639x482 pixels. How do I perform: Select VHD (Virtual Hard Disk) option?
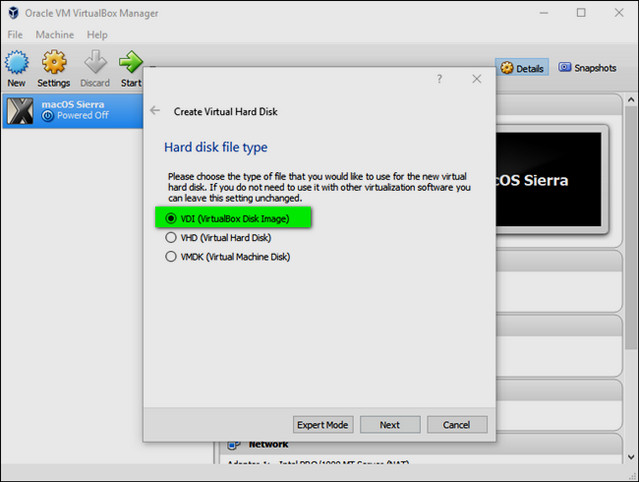[x=218, y=238]
